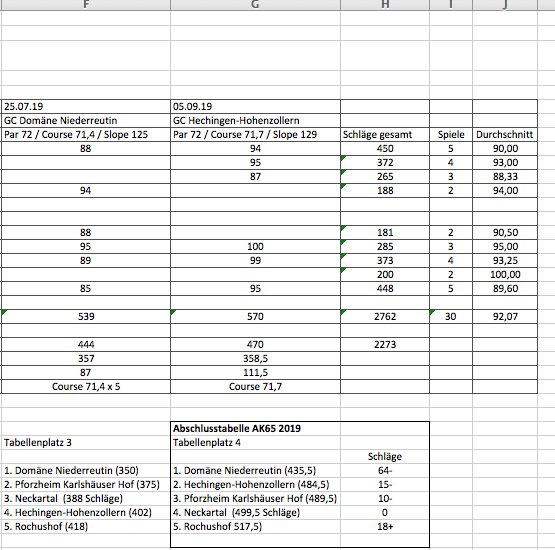This screenshot has height=550, width=555.
Task: Select the total strokes cell 2762
Action: point(385,316)
